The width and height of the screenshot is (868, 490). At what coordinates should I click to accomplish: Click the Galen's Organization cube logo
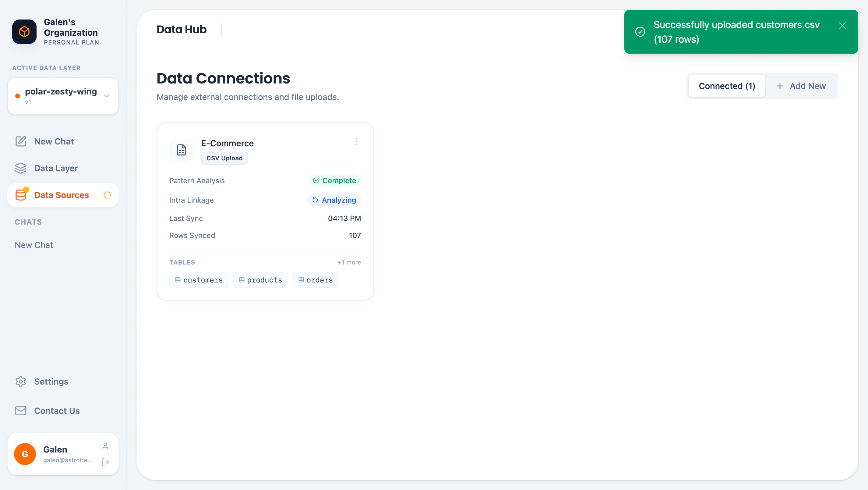point(24,32)
